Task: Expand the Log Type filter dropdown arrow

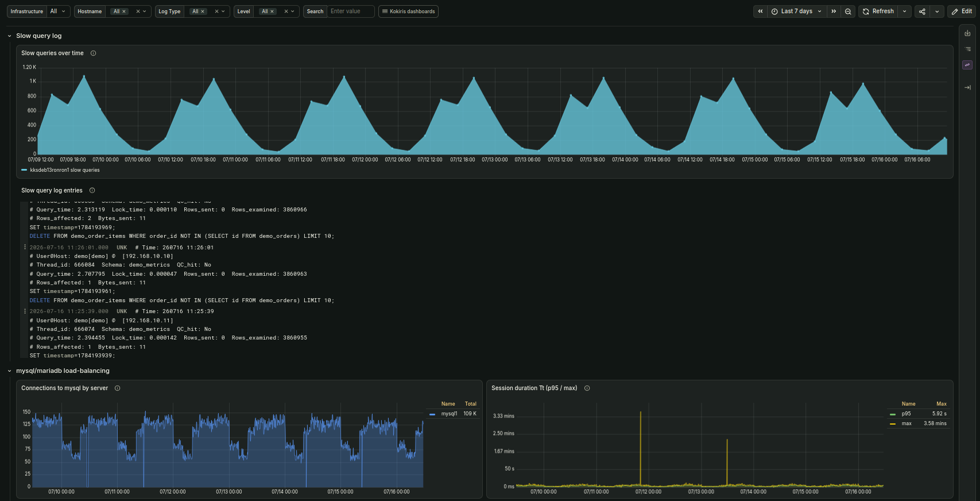Action: click(223, 11)
